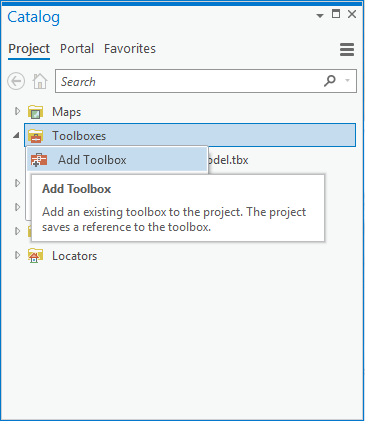This screenshot has width=365, height=421.
Task: Switch to the Portal tab
Action: tap(77, 49)
